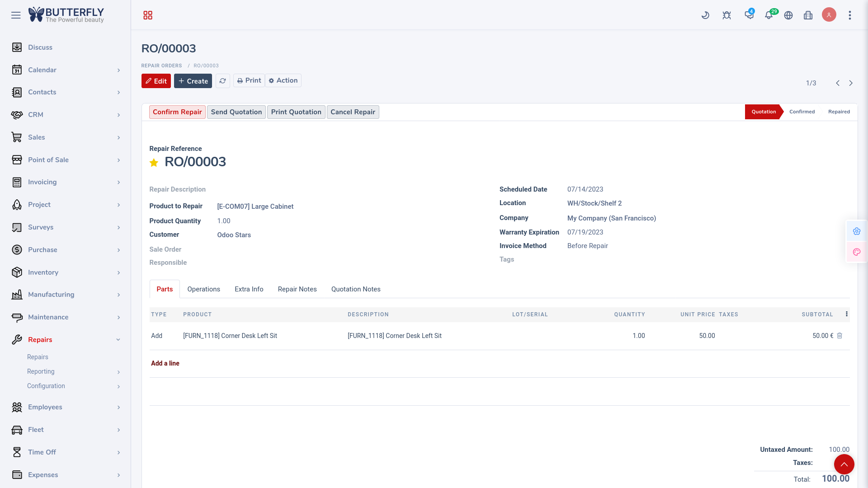Expand the Reporting submenu chevron
Screen dimensions: 868x488
pyautogui.click(x=118, y=372)
